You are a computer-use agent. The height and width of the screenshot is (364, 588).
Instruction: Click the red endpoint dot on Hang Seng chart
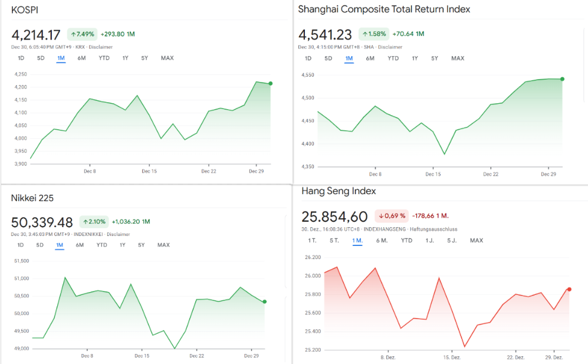pos(569,289)
